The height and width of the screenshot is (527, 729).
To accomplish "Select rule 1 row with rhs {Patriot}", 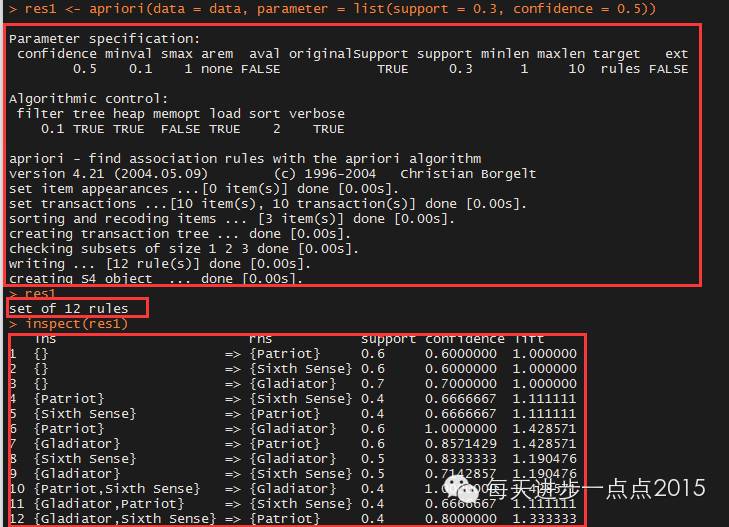I will click(x=293, y=354).
